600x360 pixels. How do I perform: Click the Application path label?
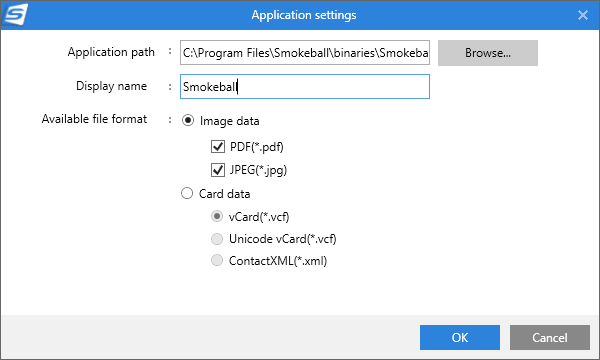click(111, 52)
